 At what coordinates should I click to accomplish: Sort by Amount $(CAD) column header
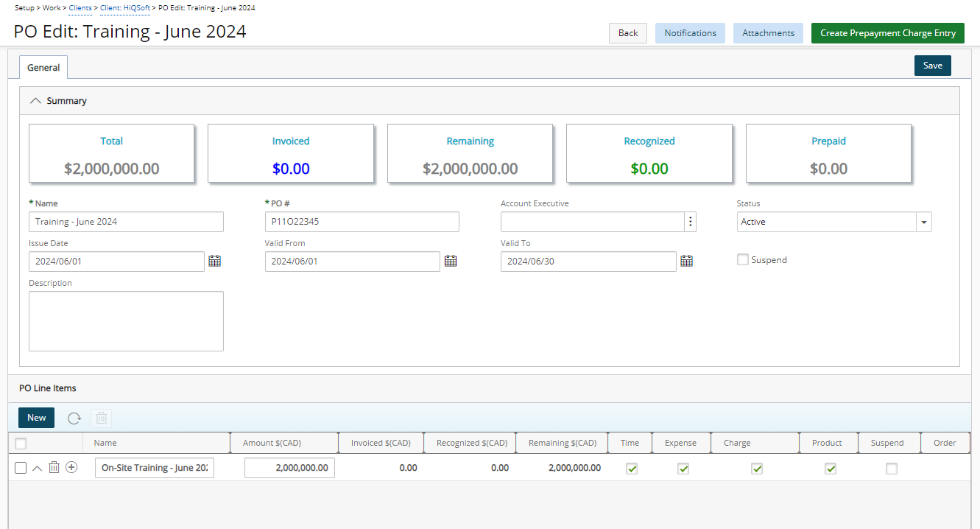[272, 443]
